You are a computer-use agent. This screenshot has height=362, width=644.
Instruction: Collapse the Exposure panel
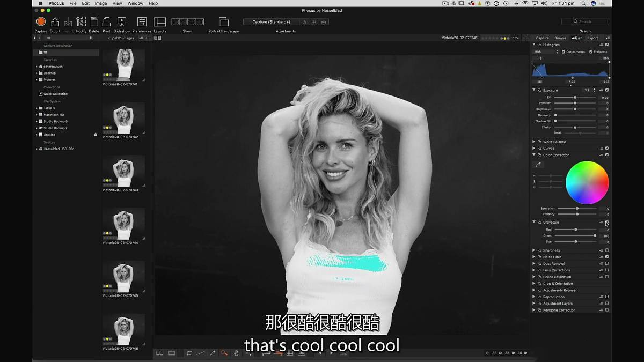coord(533,90)
